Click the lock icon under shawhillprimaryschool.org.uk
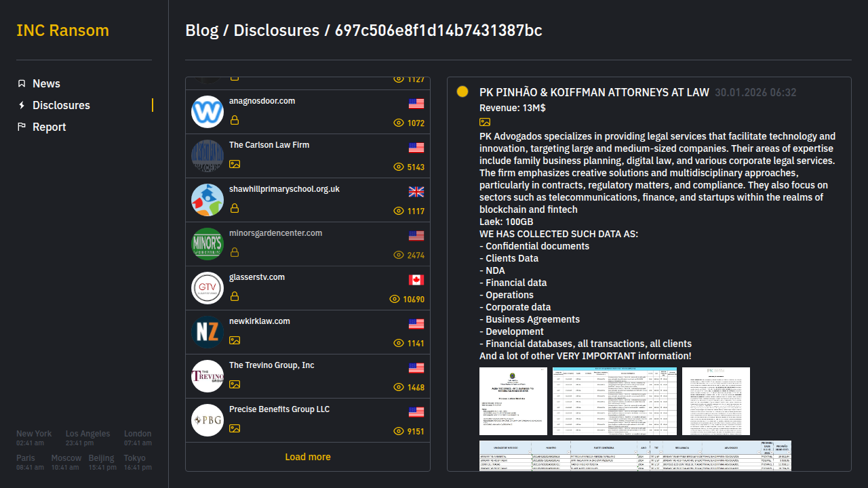Image resolution: width=868 pixels, height=488 pixels. [235, 208]
